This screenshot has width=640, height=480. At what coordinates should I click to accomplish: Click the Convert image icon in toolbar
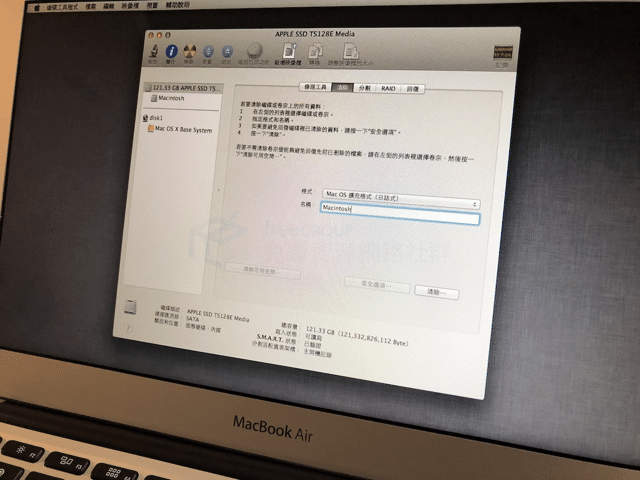coord(315,52)
